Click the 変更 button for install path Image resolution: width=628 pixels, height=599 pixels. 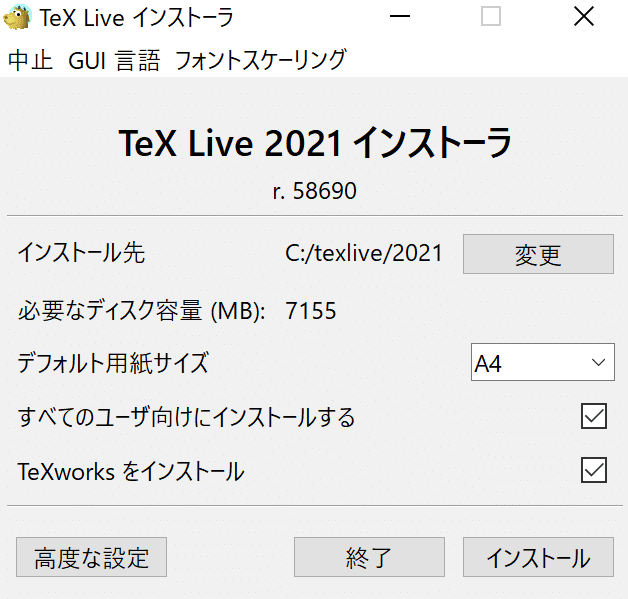tap(538, 254)
